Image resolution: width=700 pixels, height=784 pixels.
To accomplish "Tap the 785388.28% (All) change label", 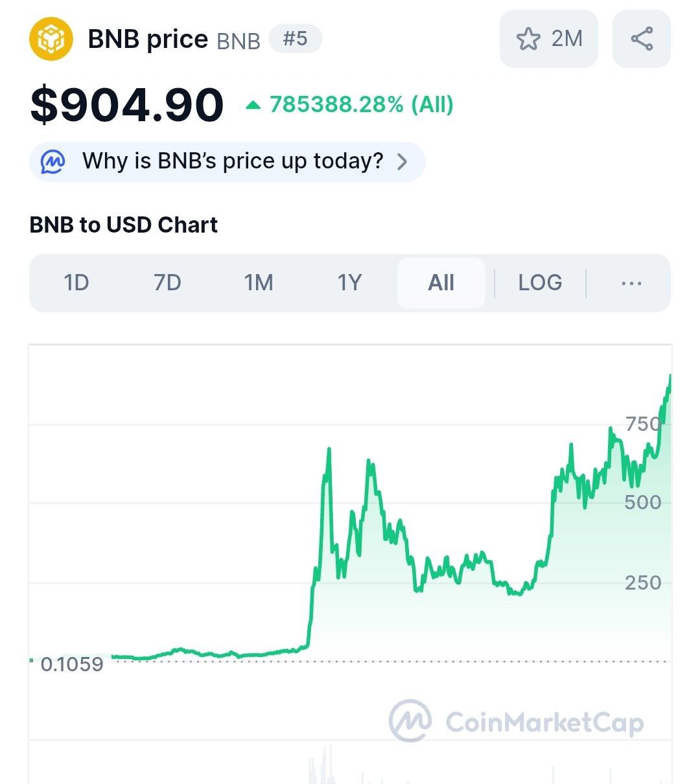I will [362, 104].
